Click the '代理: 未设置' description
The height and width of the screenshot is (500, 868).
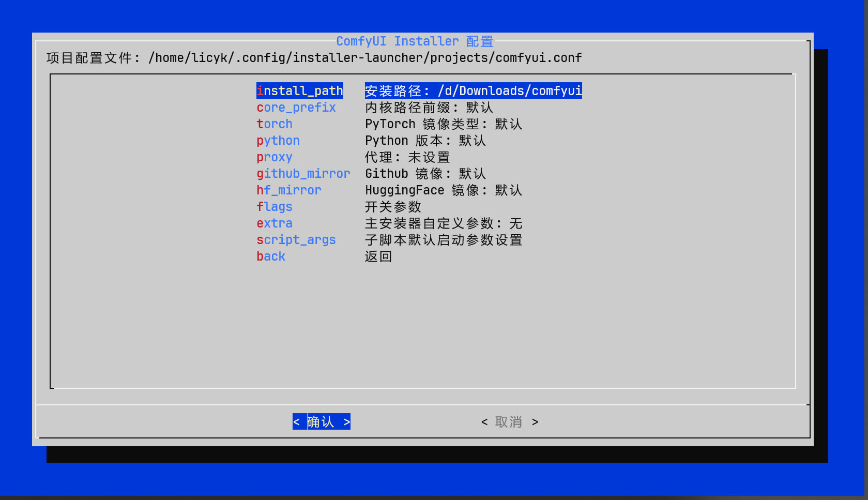click(407, 157)
